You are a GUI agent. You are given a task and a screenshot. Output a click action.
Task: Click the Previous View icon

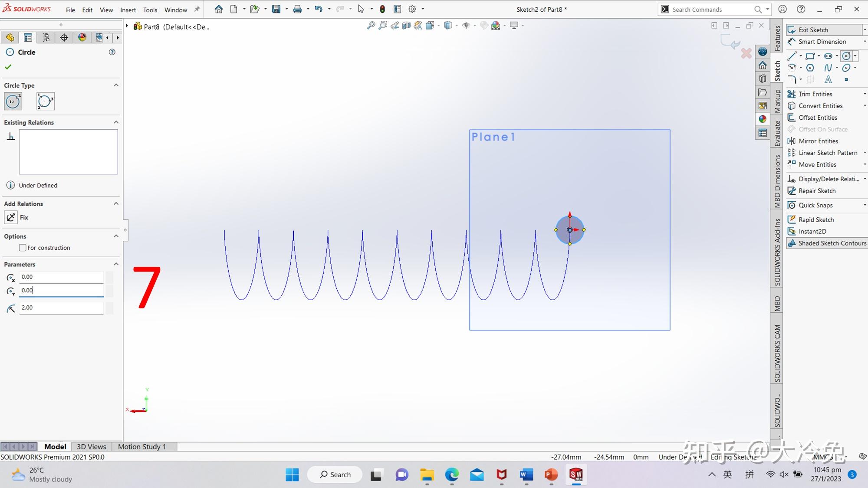tap(395, 26)
